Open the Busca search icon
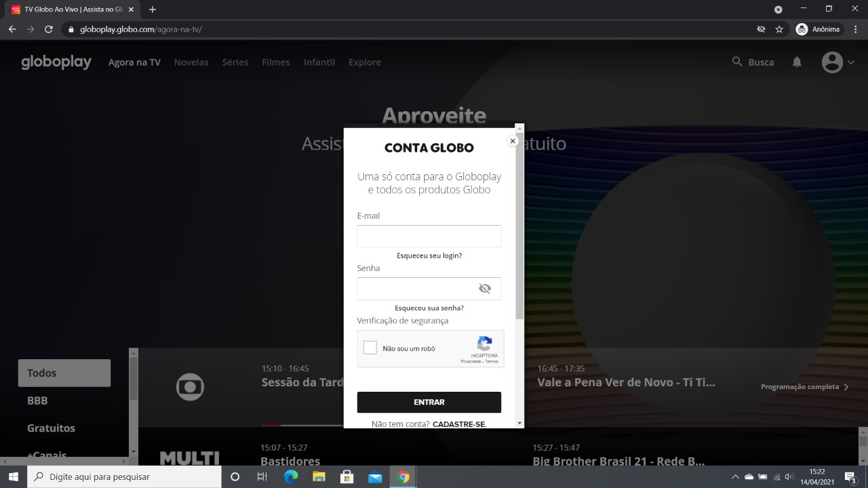The image size is (868, 488). pos(737,62)
